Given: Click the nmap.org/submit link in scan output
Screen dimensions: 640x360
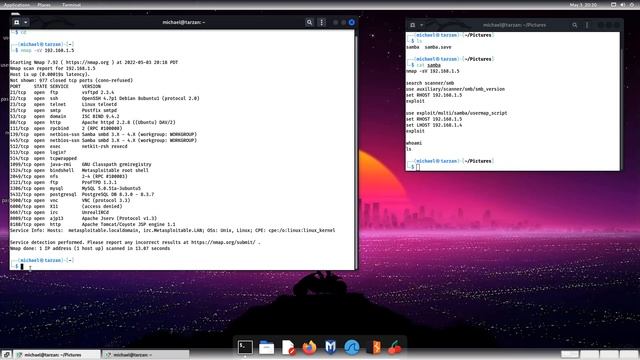Looking at the screenshot, I should 223,242.
